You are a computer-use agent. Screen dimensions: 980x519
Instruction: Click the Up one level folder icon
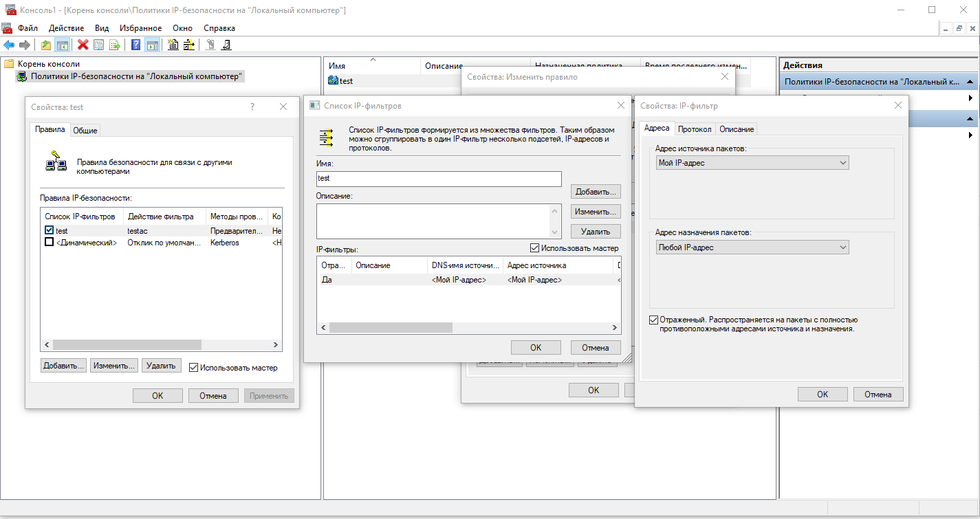pos(46,45)
